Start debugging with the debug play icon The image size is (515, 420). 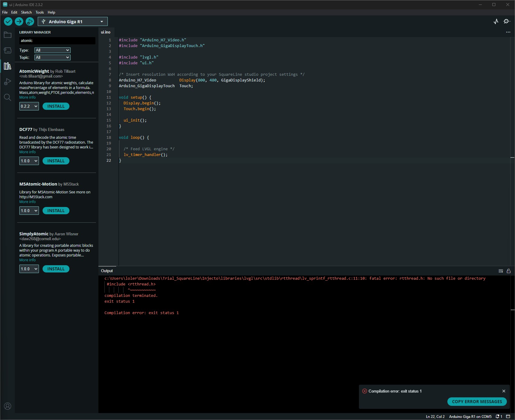click(x=30, y=21)
